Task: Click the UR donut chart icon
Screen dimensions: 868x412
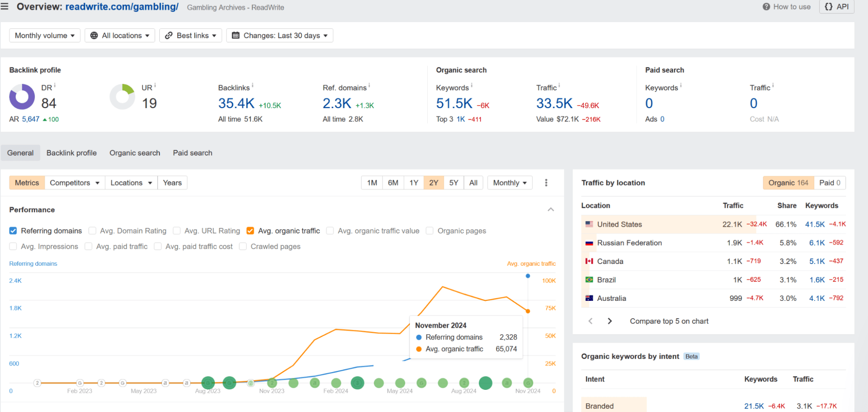Action: point(122,97)
